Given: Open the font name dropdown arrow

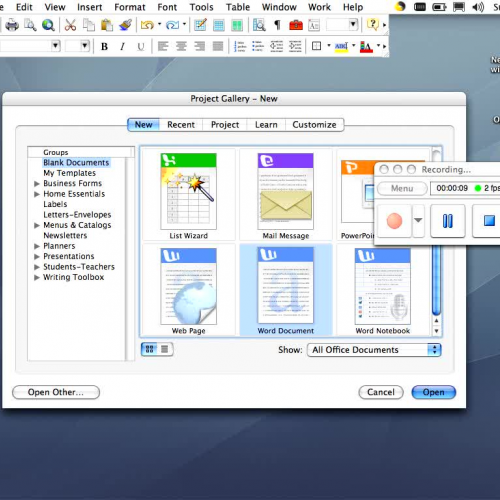Looking at the screenshot, I should (55, 46).
